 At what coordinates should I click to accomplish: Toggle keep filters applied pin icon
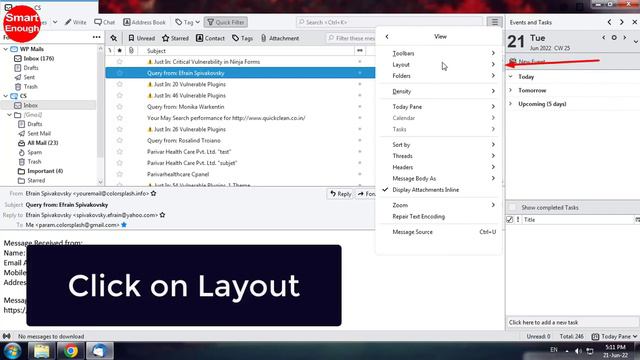click(113, 38)
